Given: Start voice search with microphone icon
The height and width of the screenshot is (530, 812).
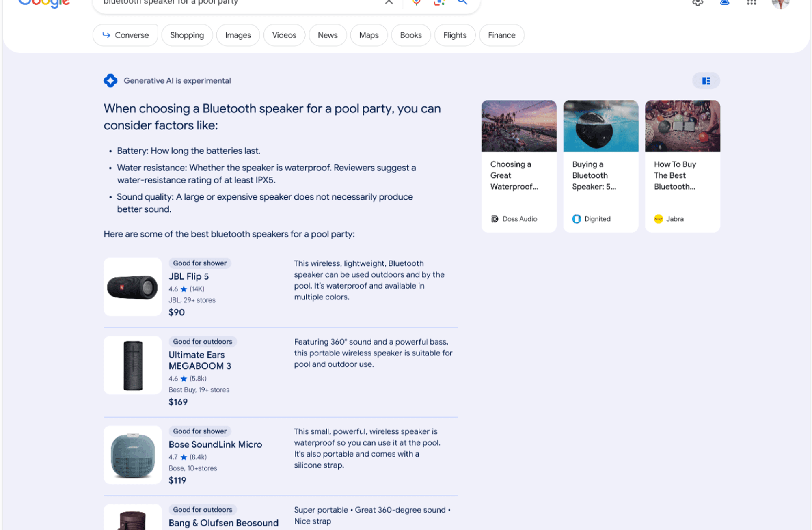Looking at the screenshot, I should (416, 2).
